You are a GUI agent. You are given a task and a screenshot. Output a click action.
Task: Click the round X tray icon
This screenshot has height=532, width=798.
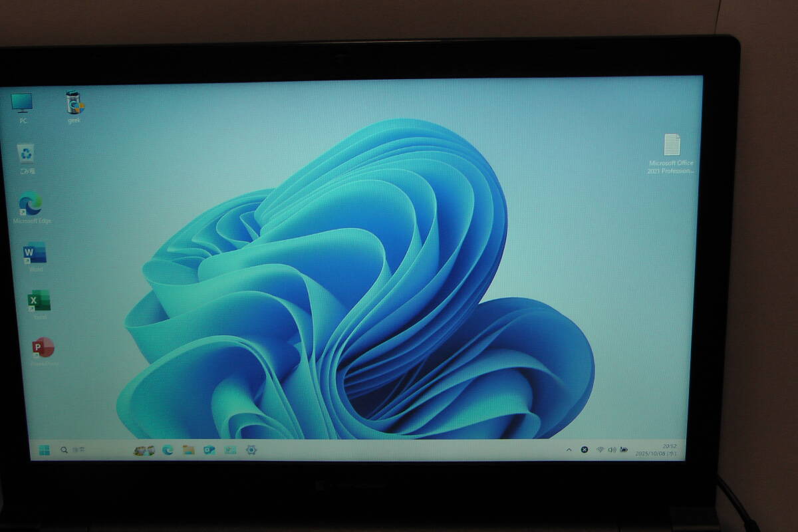click(x=585, y=450)
